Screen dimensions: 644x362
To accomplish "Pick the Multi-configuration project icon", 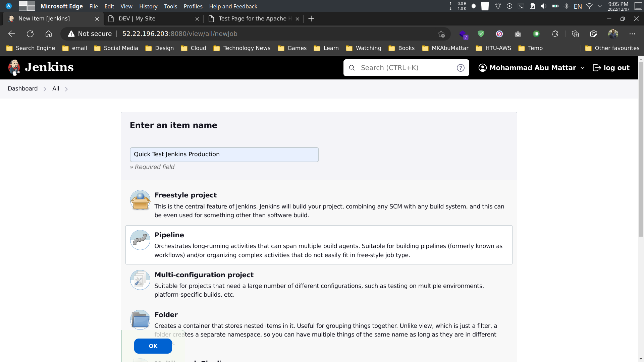I will point(140,280).
